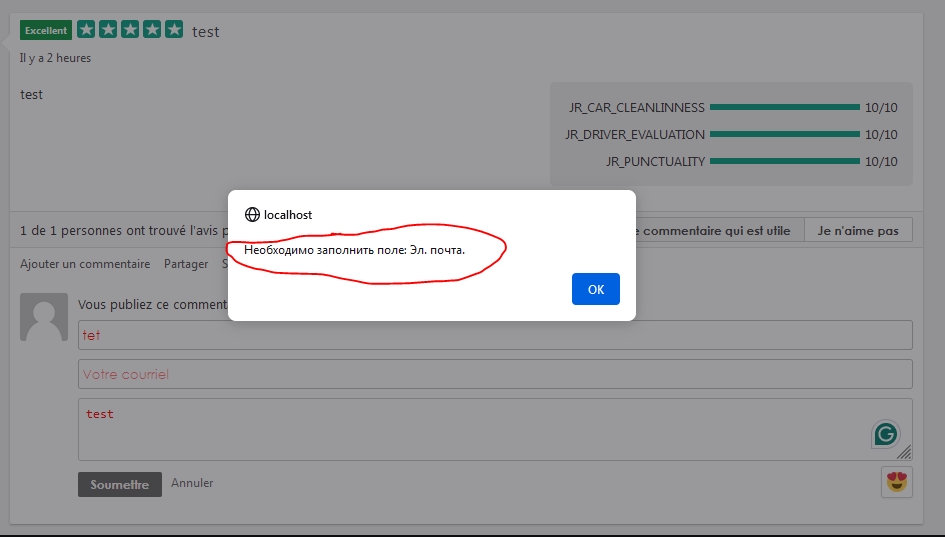Click the "commentaire qui est utile" button
The image size is (945, 537).
718,231
